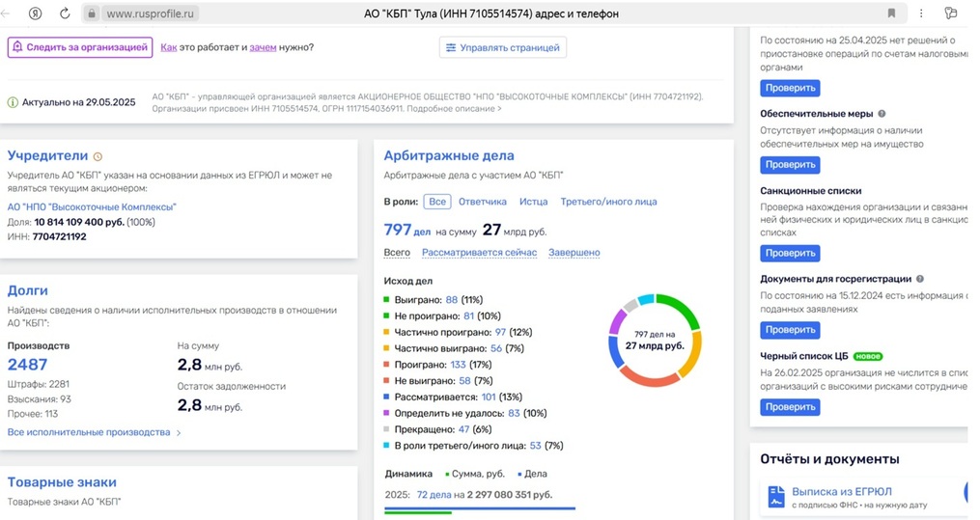Viewport: 980px width, 520px height.
Task: Click the purple Определить не удалось legend square
Action: click(387, 413)
